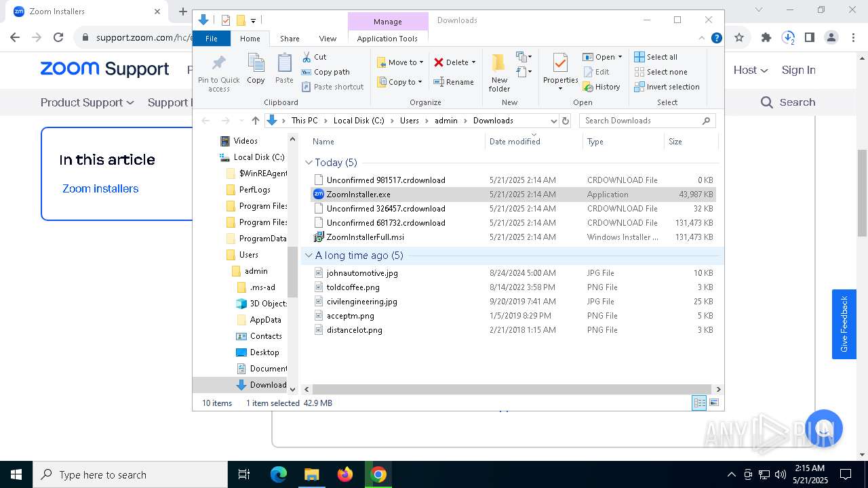
Task: Click Invert selection in ribbon
Action: [x=667, y=87]
